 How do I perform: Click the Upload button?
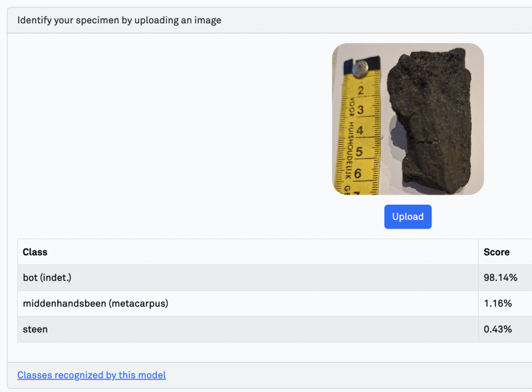point(408,217)
